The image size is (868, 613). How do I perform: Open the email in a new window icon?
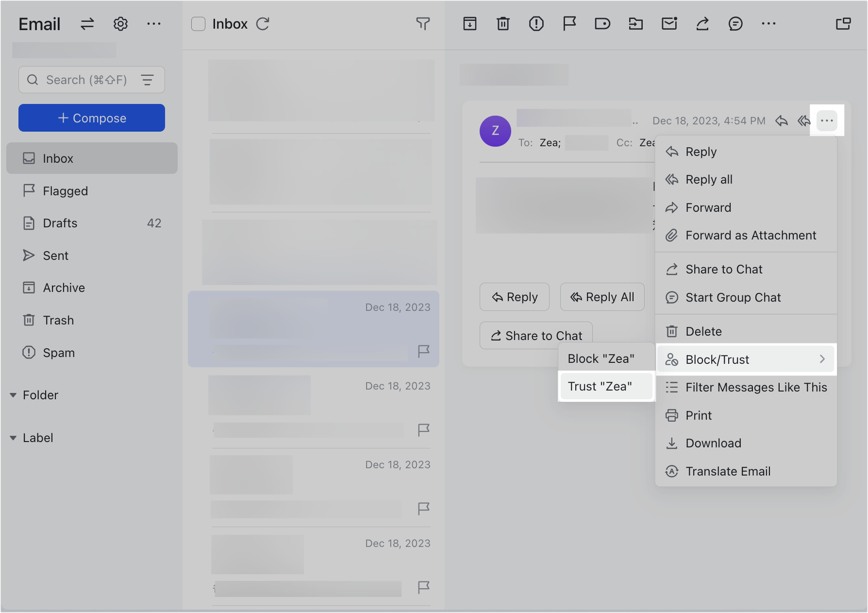click(843, 24)
